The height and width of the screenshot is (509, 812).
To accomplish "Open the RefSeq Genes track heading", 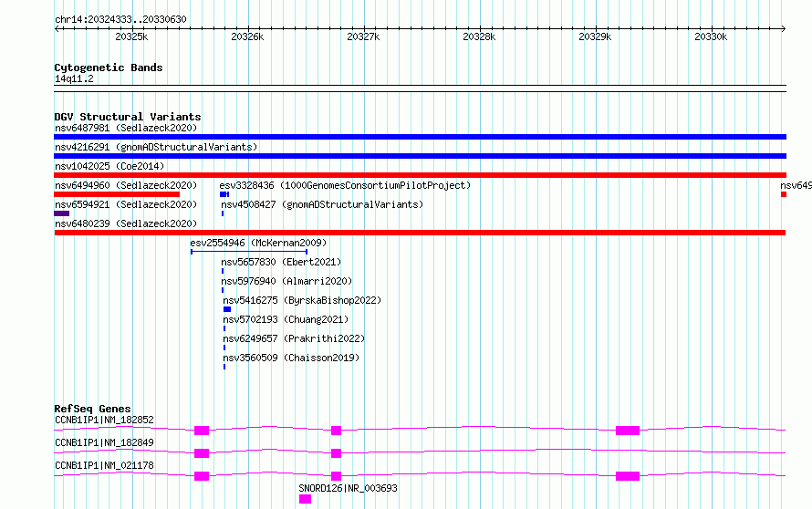I will (92, 409).
